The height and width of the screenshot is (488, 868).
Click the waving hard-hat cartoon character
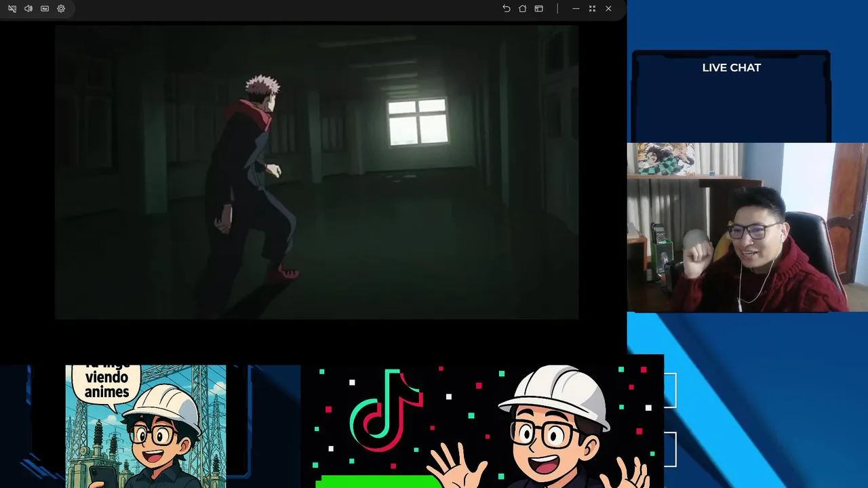pos(546,427)
